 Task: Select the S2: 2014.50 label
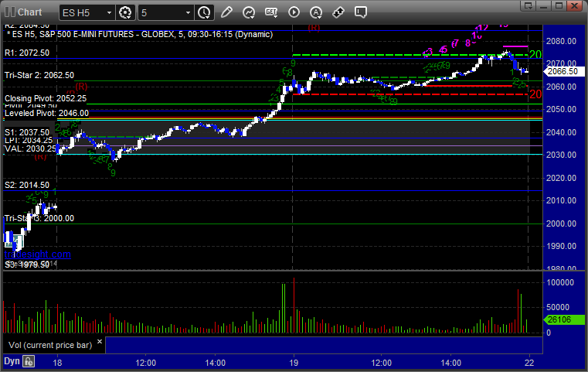point(27,185)
